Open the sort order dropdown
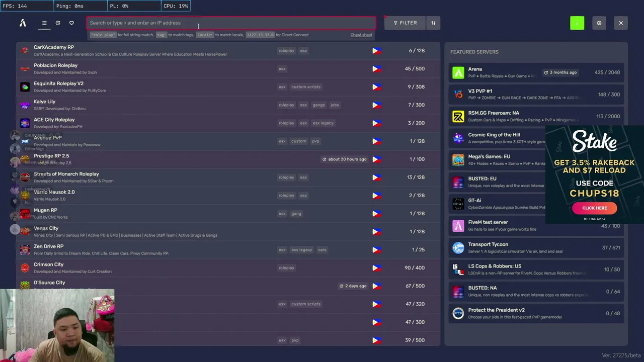The height and width of the screenshot is (362, 644). (x=433, y=23)
